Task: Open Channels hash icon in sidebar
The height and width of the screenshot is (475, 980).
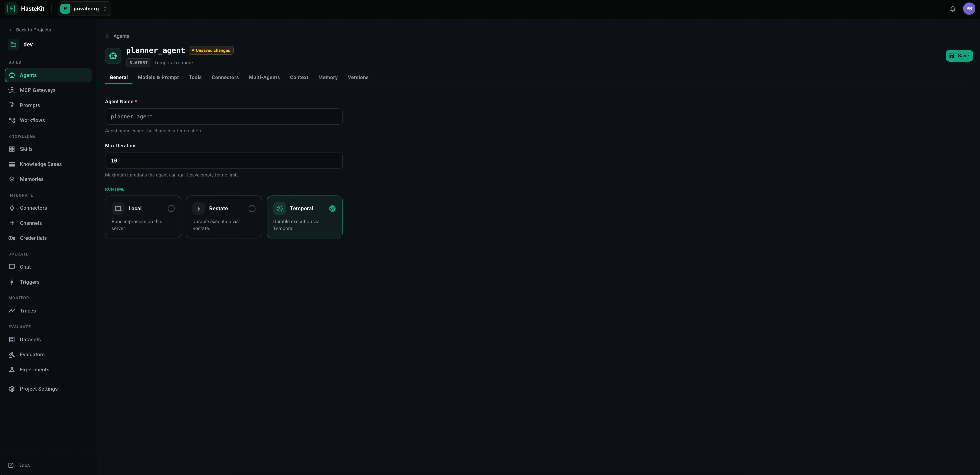Action: (x=12, y=223)
